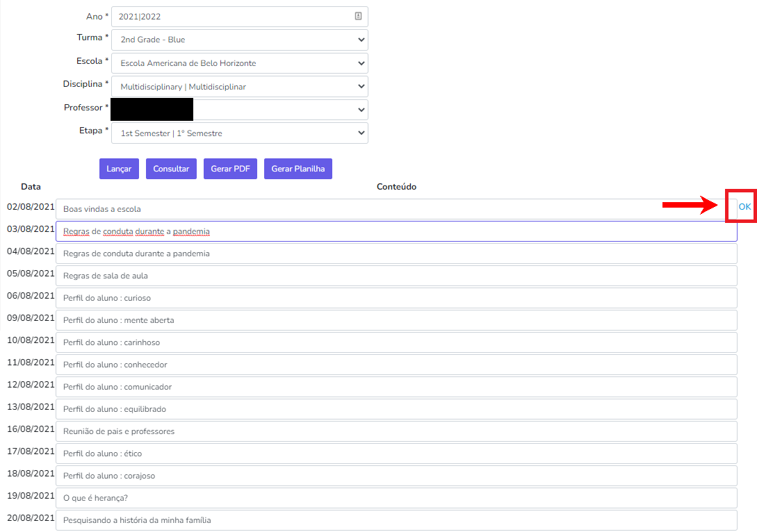The height and width of the screenshot is (532, 757).
Task: Open the Etapa 1st Semester dropdown
Action: click(239, 133)
